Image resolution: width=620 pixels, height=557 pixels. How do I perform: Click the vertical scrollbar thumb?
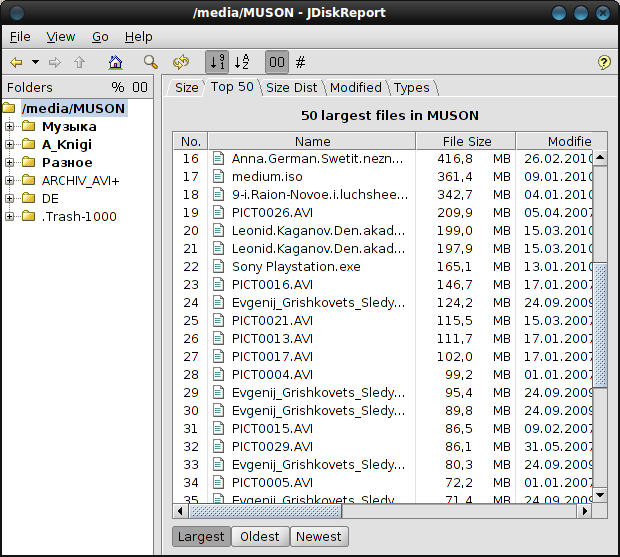600,325
